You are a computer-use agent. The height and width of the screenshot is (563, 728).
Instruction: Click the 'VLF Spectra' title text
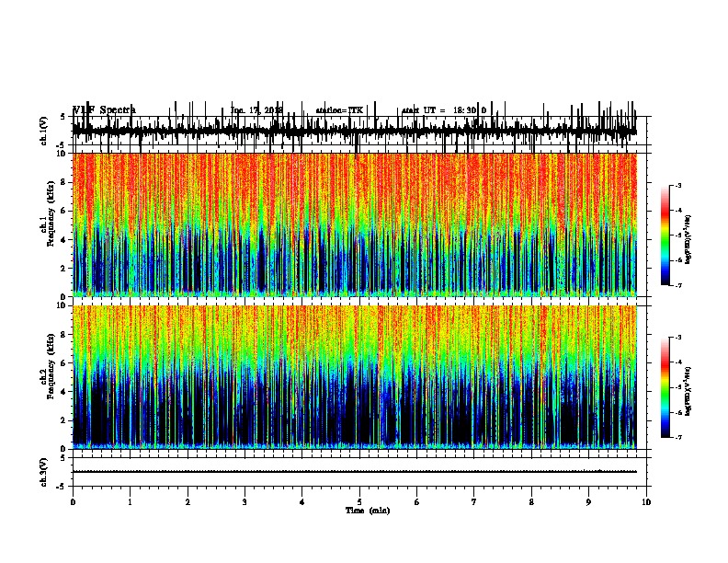click(104, 109)
